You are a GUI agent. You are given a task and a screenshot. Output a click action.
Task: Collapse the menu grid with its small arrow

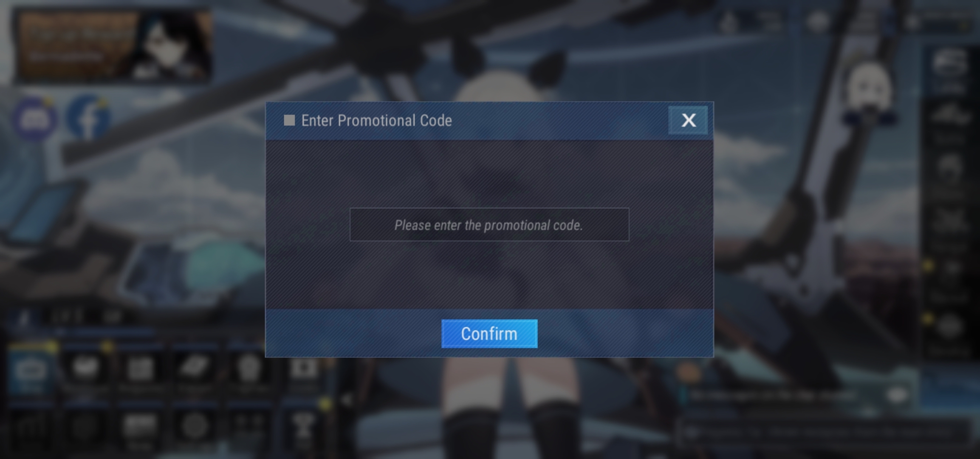click(346, 399)
